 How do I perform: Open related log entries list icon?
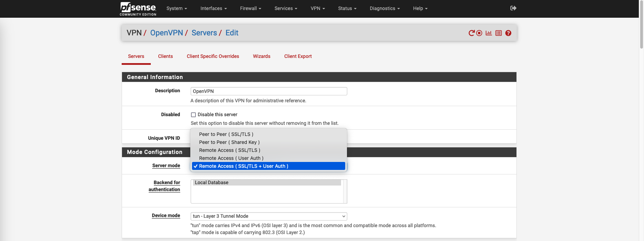(x=498, y=33)
